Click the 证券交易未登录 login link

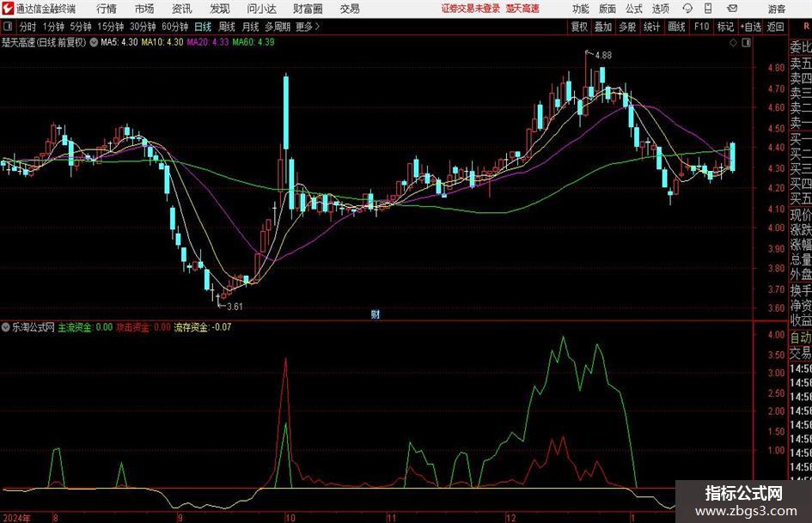471,9
